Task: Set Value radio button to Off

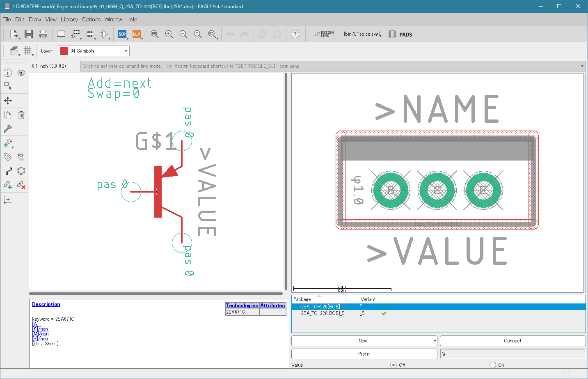Action: click(394, 365)
